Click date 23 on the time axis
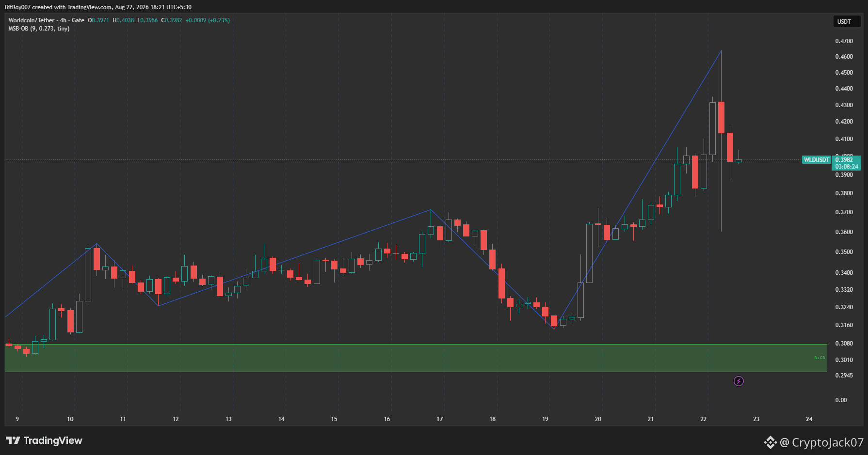The width and height of the screenshot is (868, 455). (756, 419)
